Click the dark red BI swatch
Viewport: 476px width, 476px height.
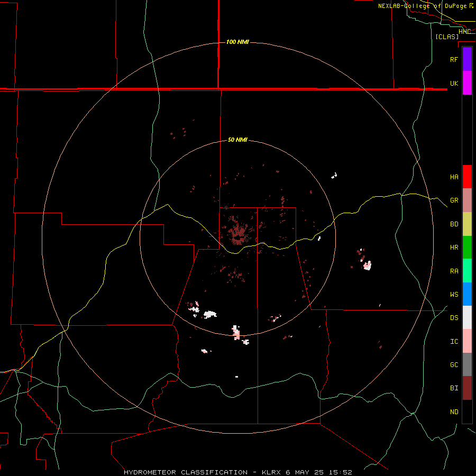(467, 388)
